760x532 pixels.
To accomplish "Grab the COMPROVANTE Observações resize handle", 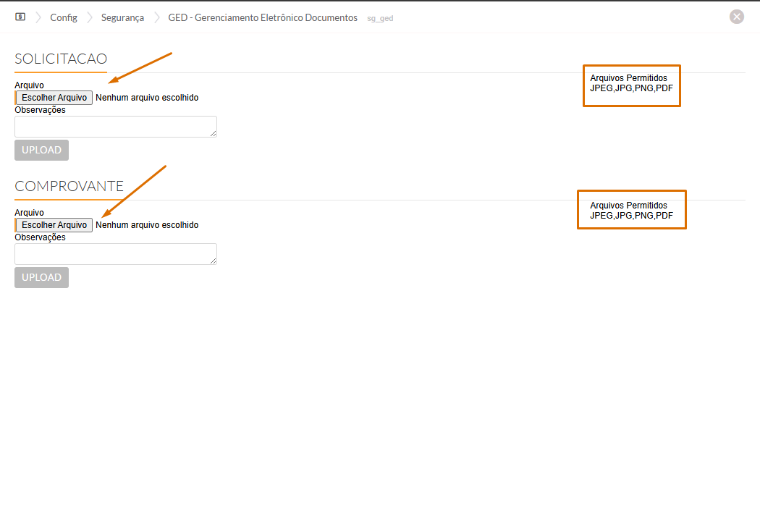I will coord(213,261).
